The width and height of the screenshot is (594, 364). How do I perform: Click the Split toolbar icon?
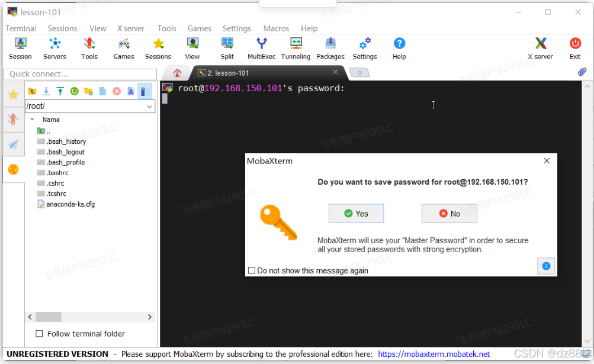pos(227,49)
